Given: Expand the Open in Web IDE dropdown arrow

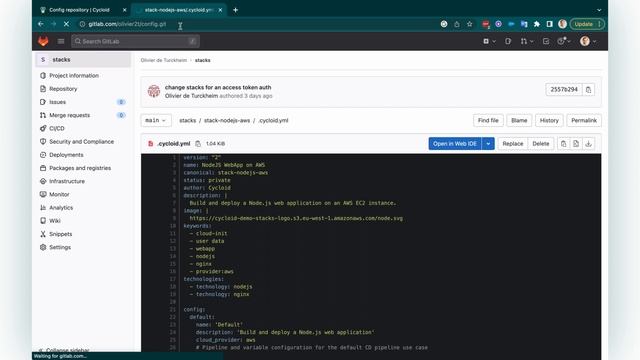Looking at the screenshot, I should tap(488, 144).
